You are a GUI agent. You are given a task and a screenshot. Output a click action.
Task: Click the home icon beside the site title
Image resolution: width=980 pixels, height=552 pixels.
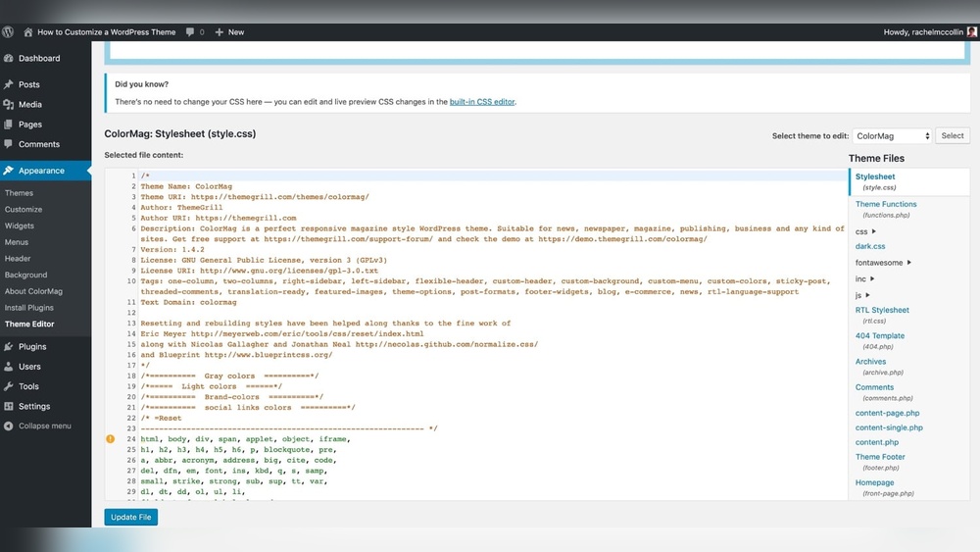[x=28, y=32]
